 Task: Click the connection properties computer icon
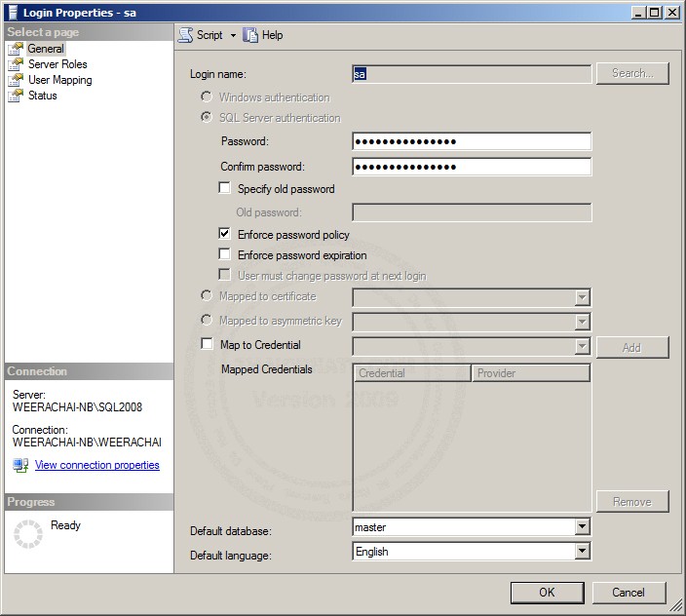click(x=20, y=465)
